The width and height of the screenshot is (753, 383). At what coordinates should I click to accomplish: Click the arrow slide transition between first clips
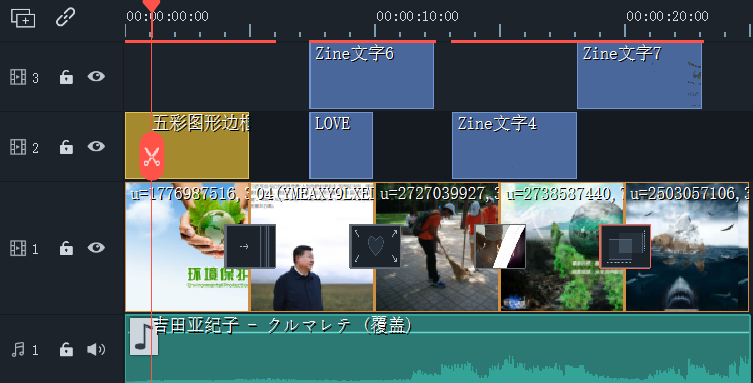[250, 246]
